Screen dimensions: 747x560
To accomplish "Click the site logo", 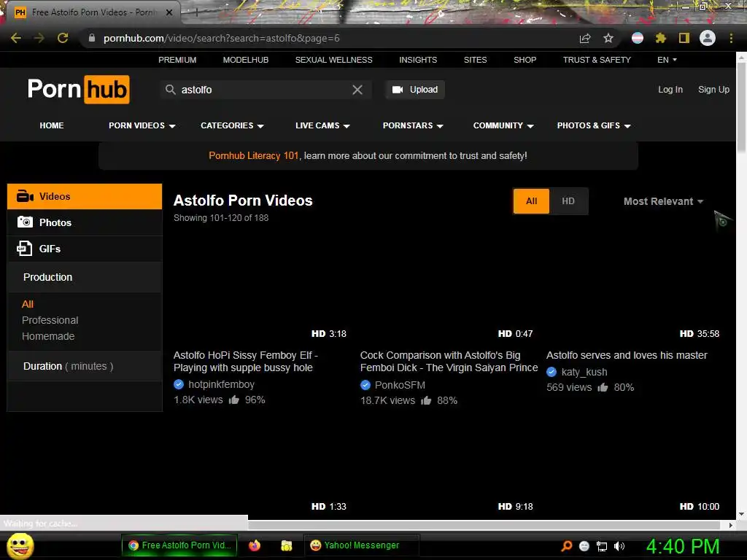I will (x=79, y=89).
